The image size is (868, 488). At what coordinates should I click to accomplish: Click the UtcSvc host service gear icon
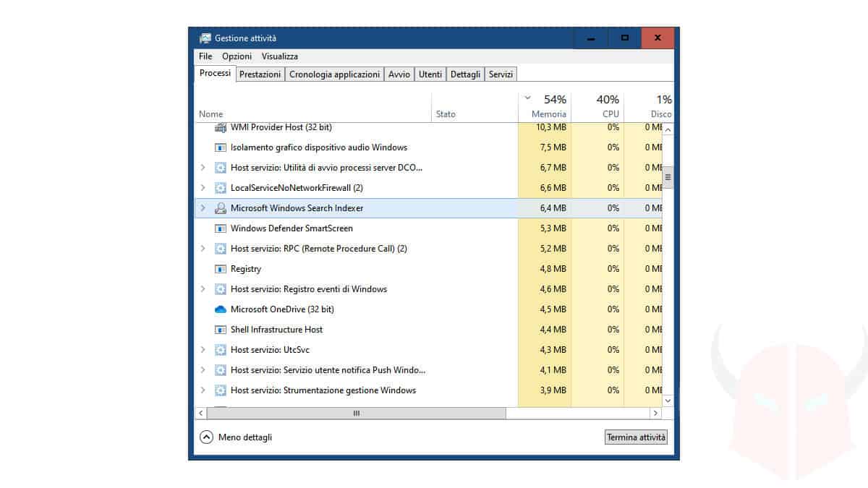click(221, 350)
